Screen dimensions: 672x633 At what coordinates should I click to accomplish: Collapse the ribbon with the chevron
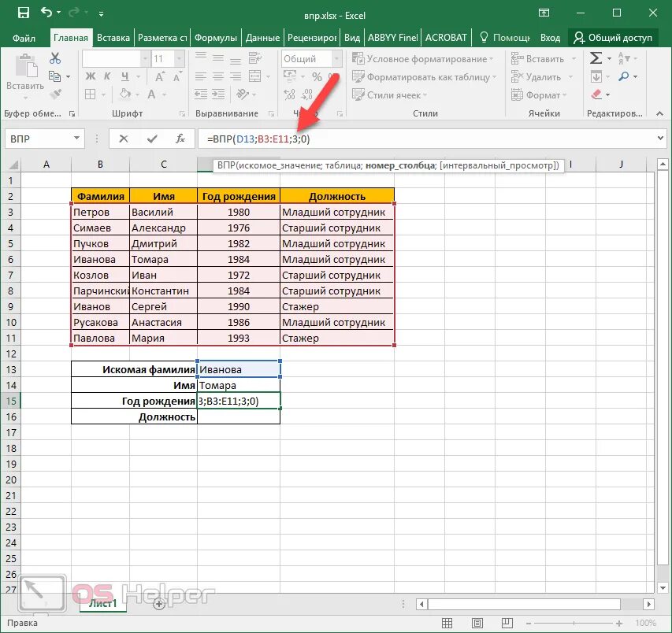[659, 113]
